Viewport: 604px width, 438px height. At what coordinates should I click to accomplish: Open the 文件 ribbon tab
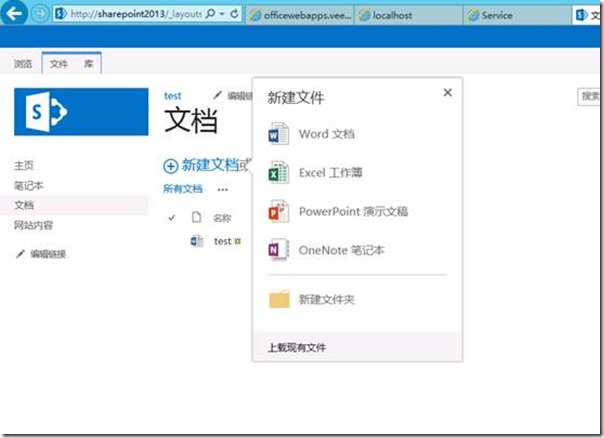tap(59, 64)
